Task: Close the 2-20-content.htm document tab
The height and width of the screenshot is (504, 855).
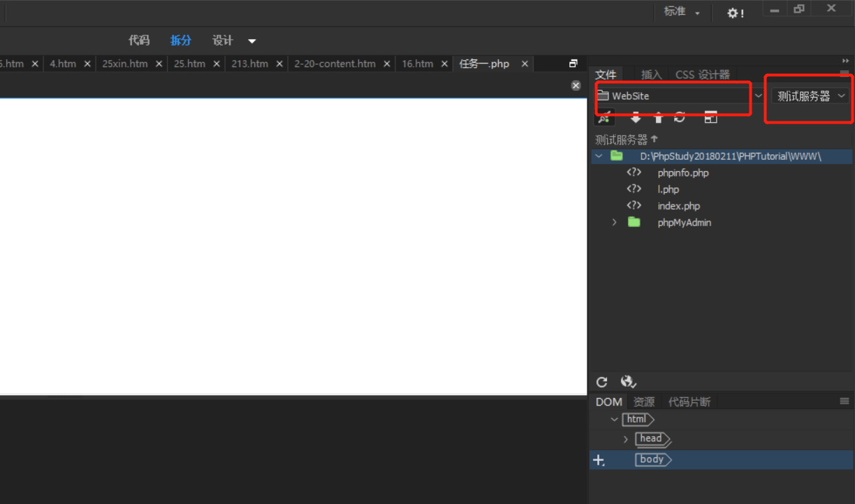Action: coord(386,64)
